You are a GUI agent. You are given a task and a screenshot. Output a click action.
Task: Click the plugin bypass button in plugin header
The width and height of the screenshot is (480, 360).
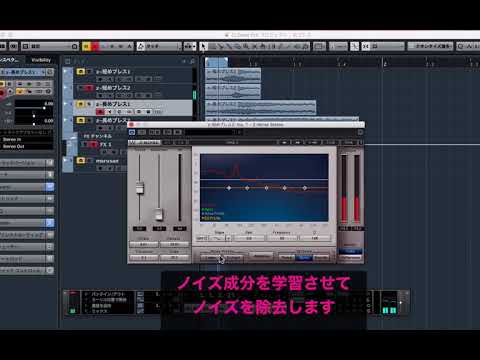[x=132, y=132]
